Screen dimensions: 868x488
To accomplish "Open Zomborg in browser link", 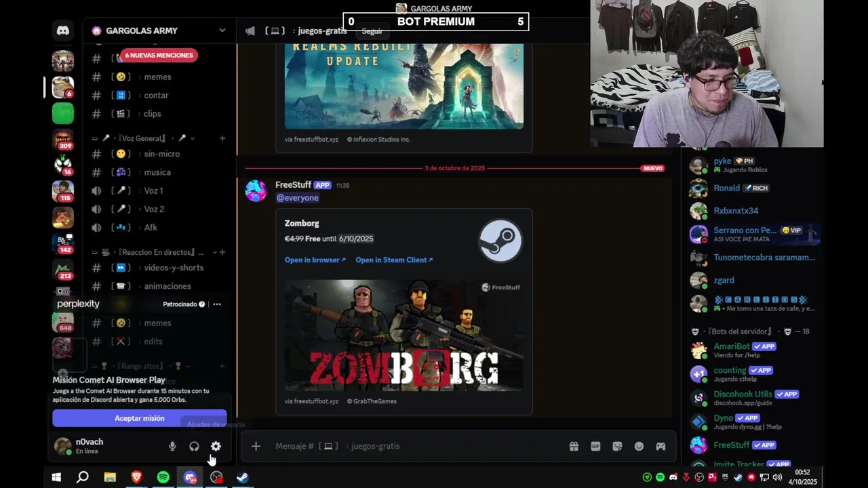I will point(315,260).
